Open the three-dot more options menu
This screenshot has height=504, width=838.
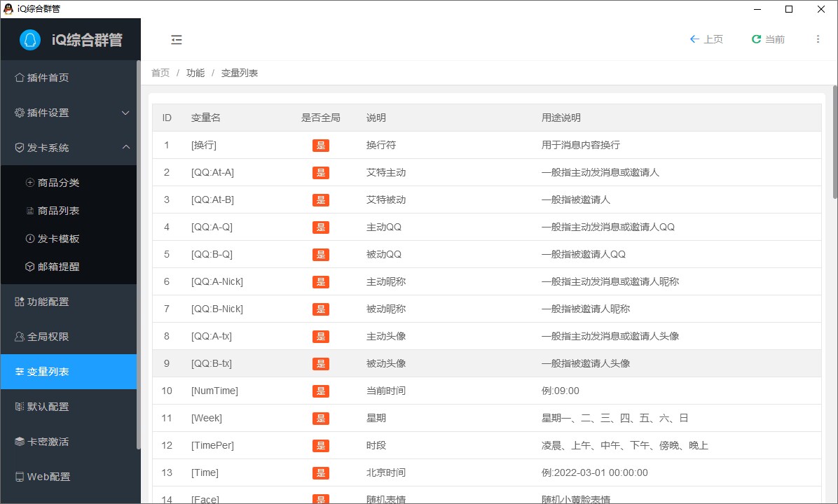click(x=818, y=40)
